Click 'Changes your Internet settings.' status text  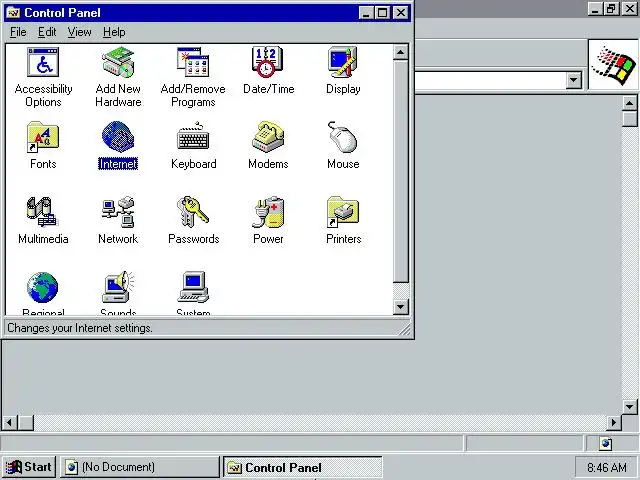click(x=80, y=328)
